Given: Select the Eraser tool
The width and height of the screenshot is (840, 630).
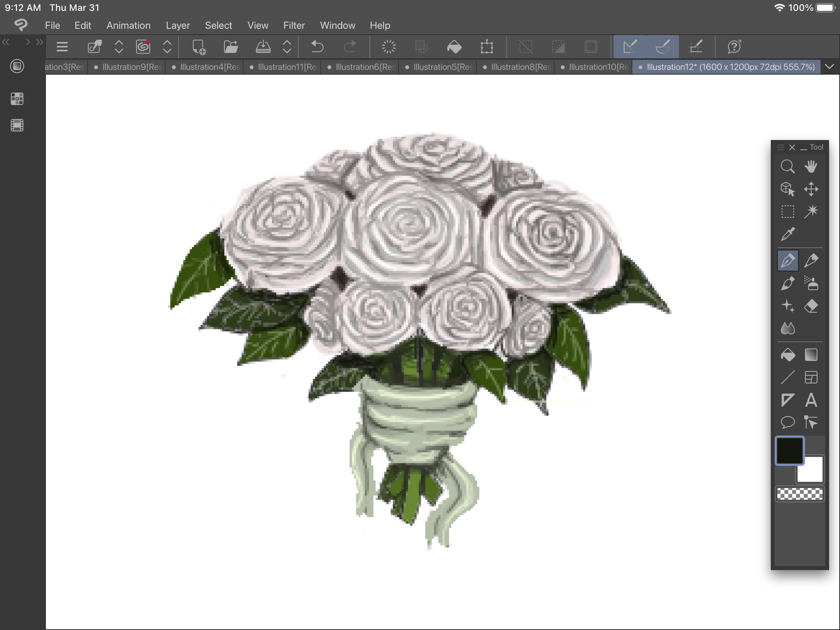Looking at the screenshot, I should tap(811, 306).
